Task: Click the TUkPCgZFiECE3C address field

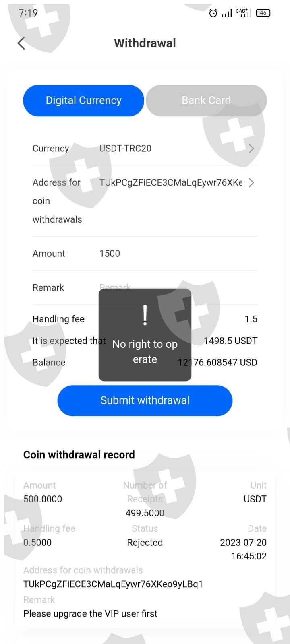Action: [171, 183]
